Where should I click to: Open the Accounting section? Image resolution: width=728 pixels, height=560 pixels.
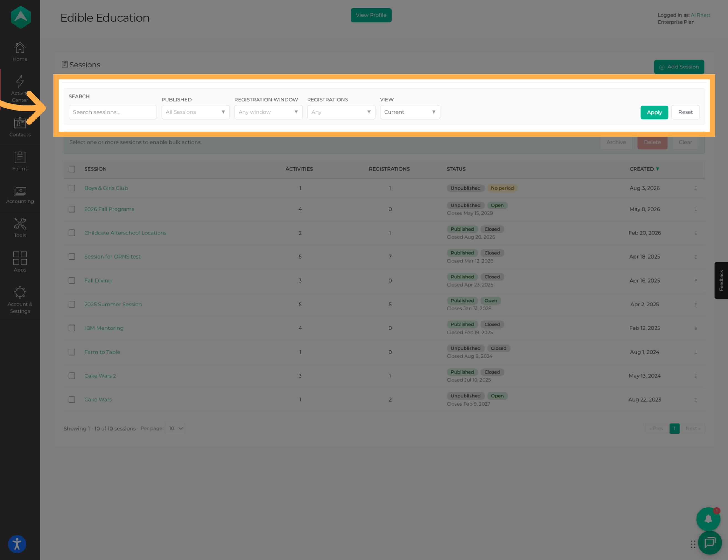(20, 195)
